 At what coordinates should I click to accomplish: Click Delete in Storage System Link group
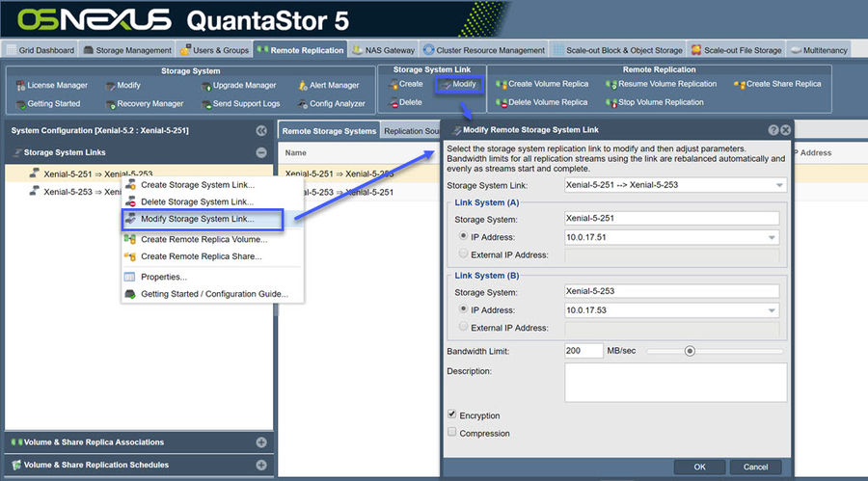tap(406, 102)
